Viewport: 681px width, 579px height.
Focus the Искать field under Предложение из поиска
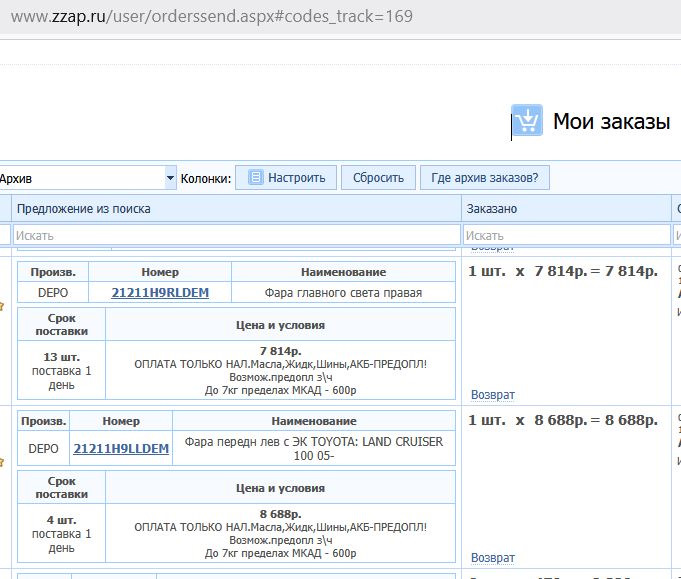coord(237,235)
